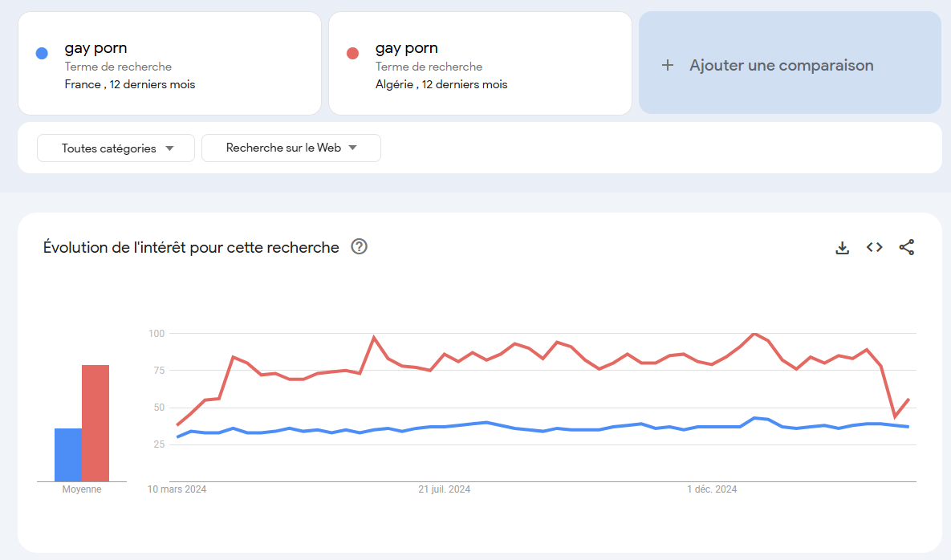
Task: Open the embed code icon
Action: (874, 247)
